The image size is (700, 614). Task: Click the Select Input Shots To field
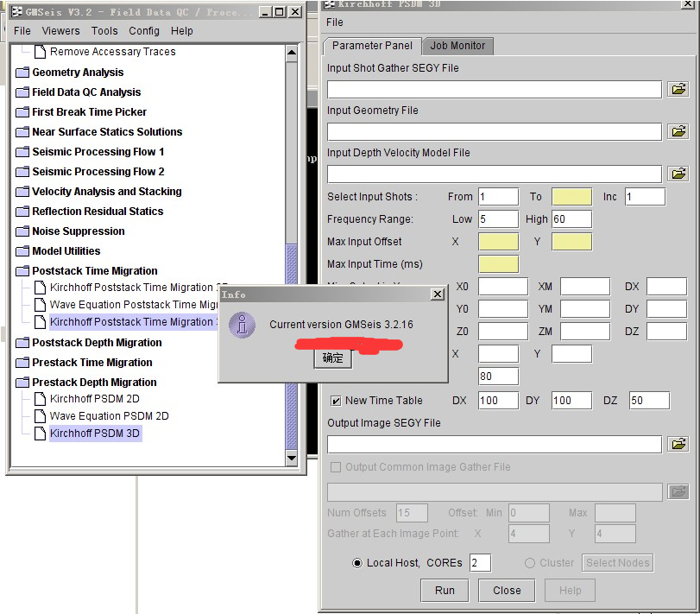pyautogui.click(x=572, y=197)
